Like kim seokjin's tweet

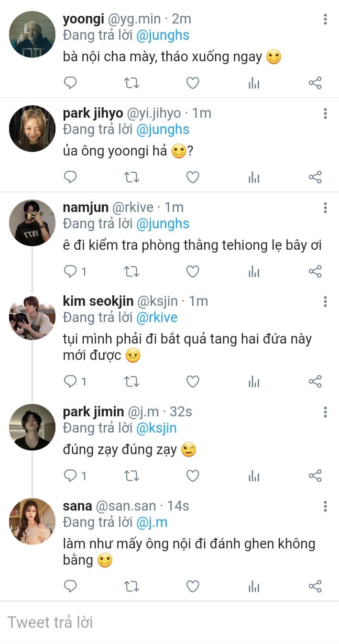coord(193,382)
